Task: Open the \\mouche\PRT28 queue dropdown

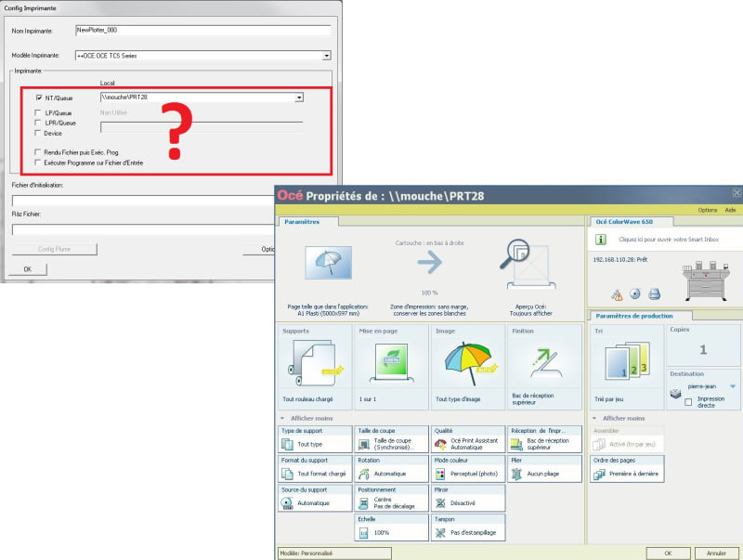Action: click(x=299, y=98)
